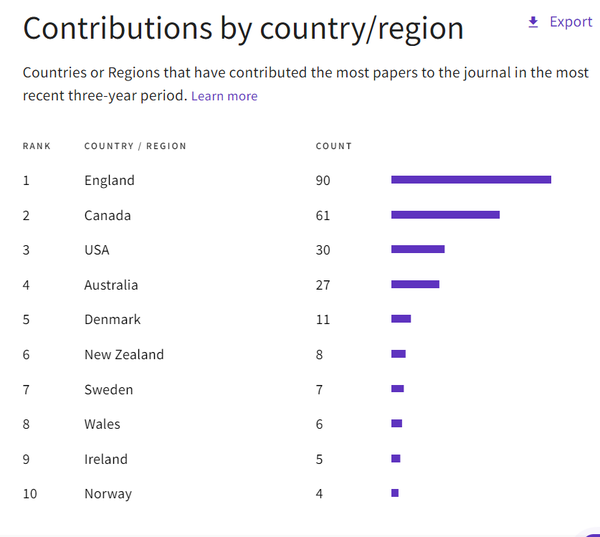Click the count value 90

coord(323,180)
